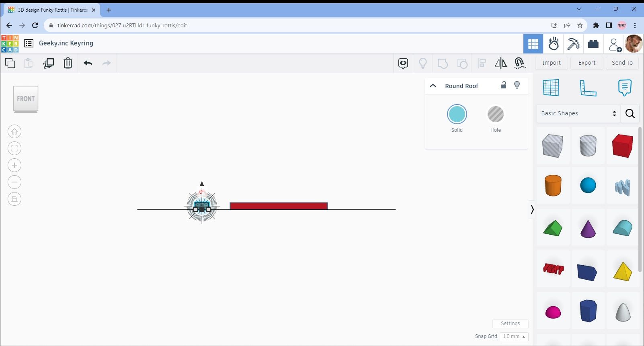Viewport: 644px width, 346px height.
Task: Duplicate and repeat the selected shape
Action: coord(49,63)
